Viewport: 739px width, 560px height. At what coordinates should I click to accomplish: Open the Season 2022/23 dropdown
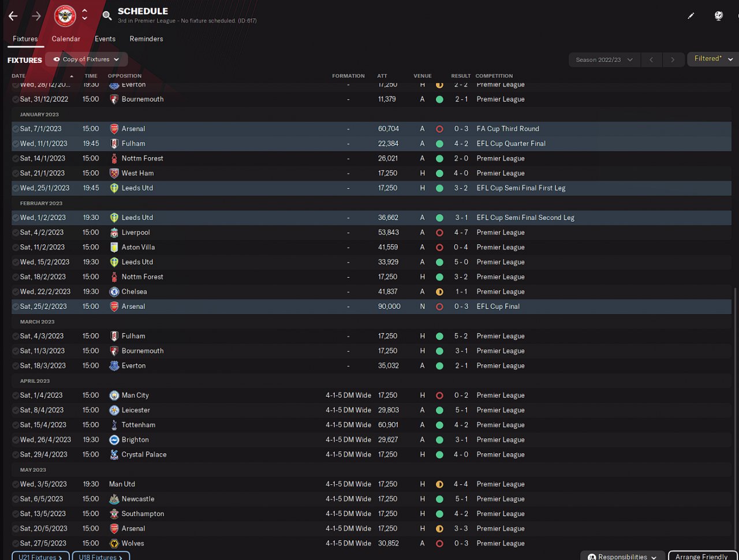coord(604,59)
